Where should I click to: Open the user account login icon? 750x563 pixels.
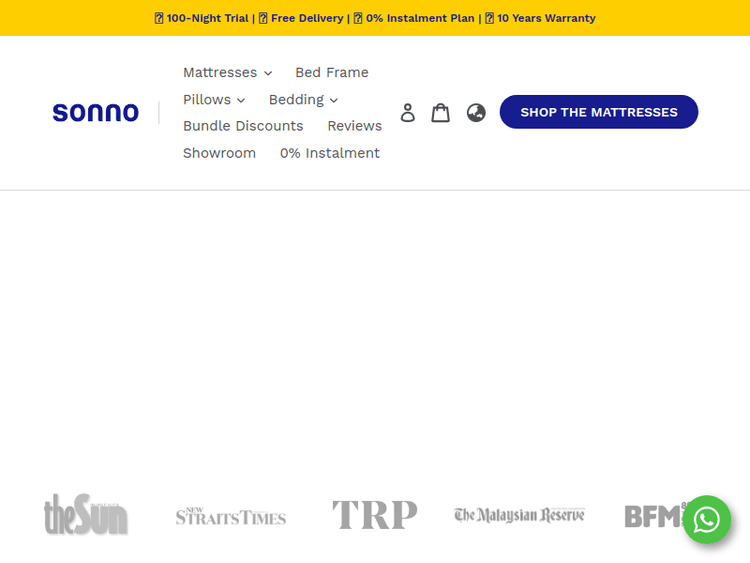point(407,113)
